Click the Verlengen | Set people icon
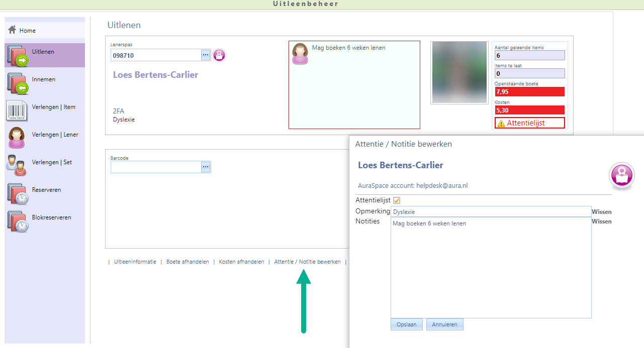This screenshot has height=348, width=644. (x=17, y=165)
